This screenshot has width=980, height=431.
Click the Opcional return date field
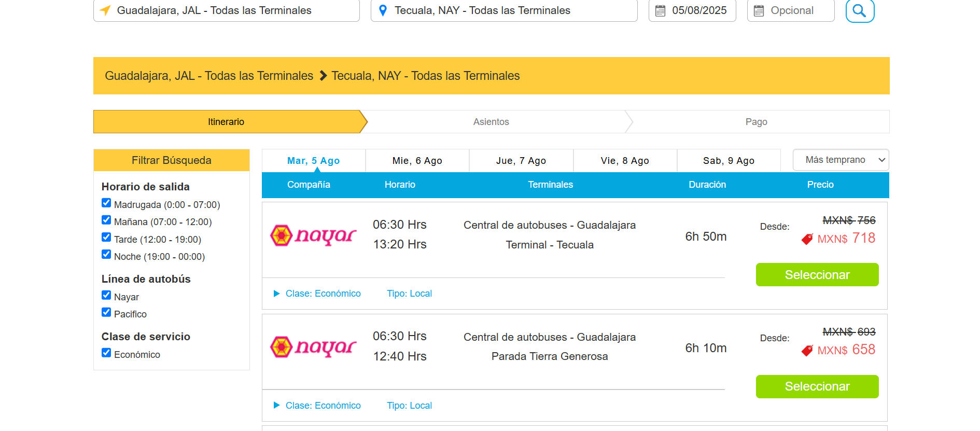(x=791, y=10)
